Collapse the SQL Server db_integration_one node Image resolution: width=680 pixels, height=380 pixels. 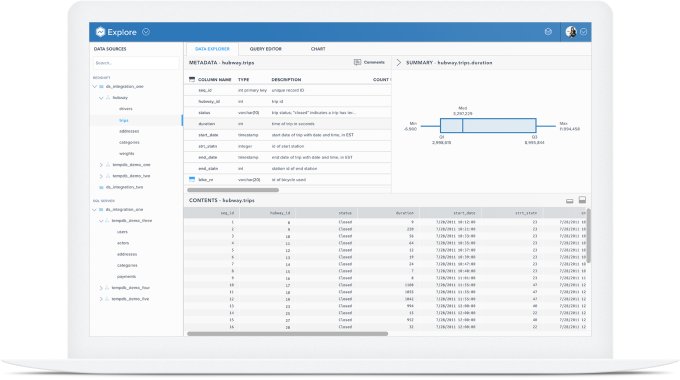(95, 210)
